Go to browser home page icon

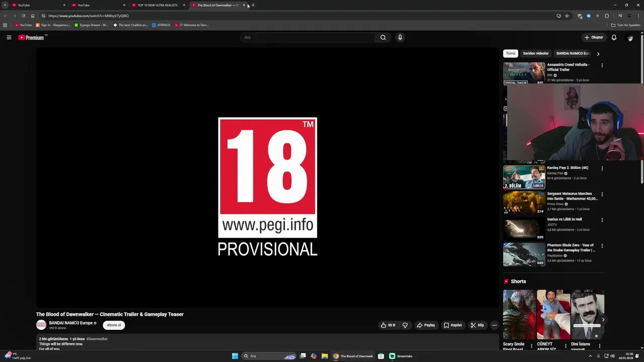click(x=33, y=16)
